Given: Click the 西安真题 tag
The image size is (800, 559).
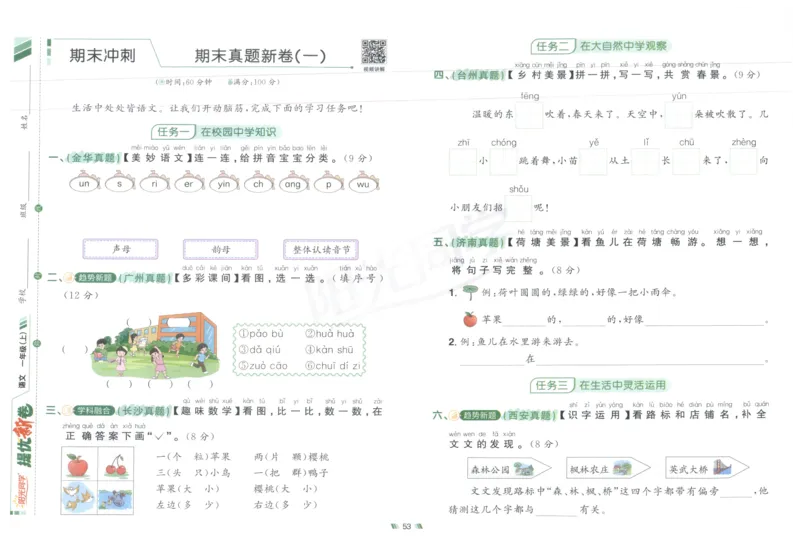Looking at the screenshot, I should coord(530,415).
